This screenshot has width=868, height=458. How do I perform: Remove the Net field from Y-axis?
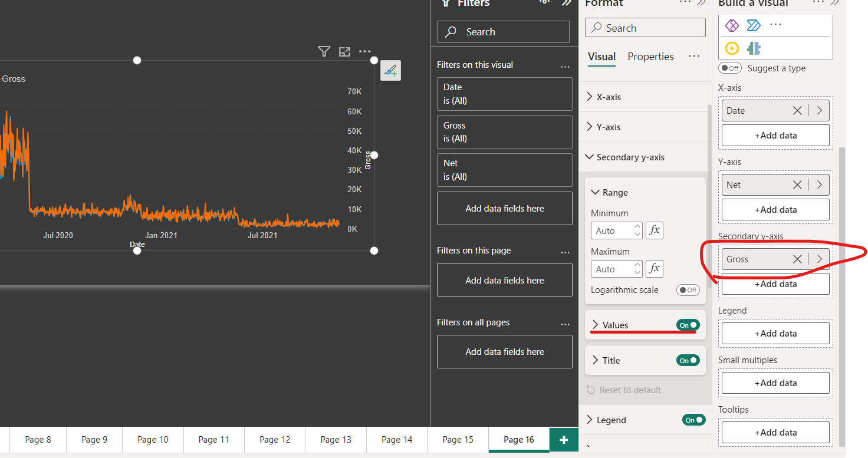(x=797, y=184)
